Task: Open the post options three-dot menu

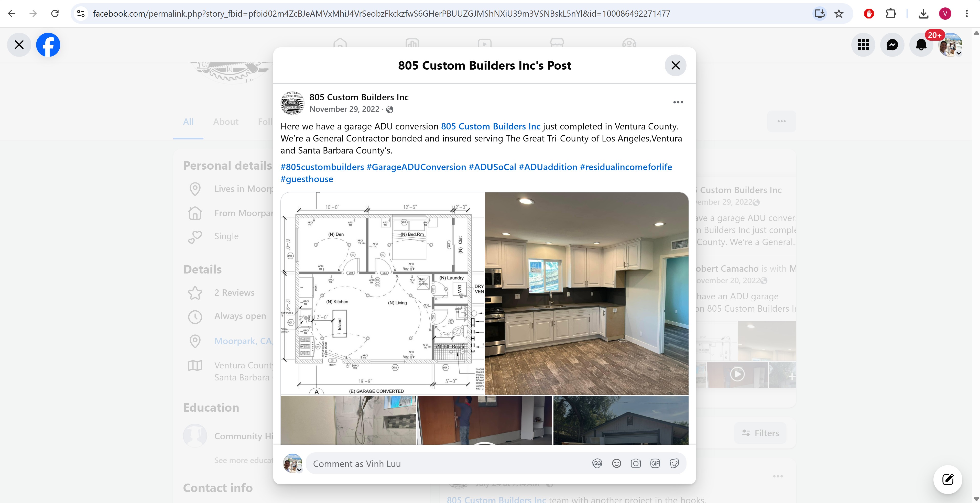Action: coord(678,102)
